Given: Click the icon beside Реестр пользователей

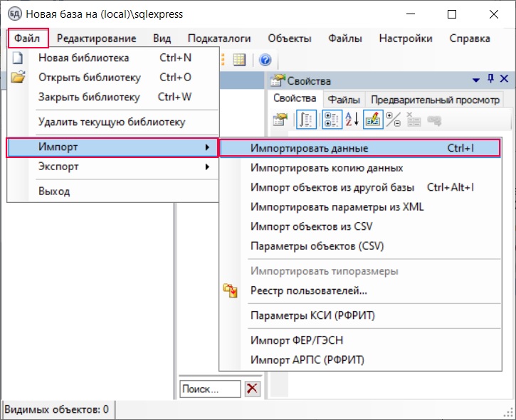Looking at the screenshot, I should (x=231, y=290).
